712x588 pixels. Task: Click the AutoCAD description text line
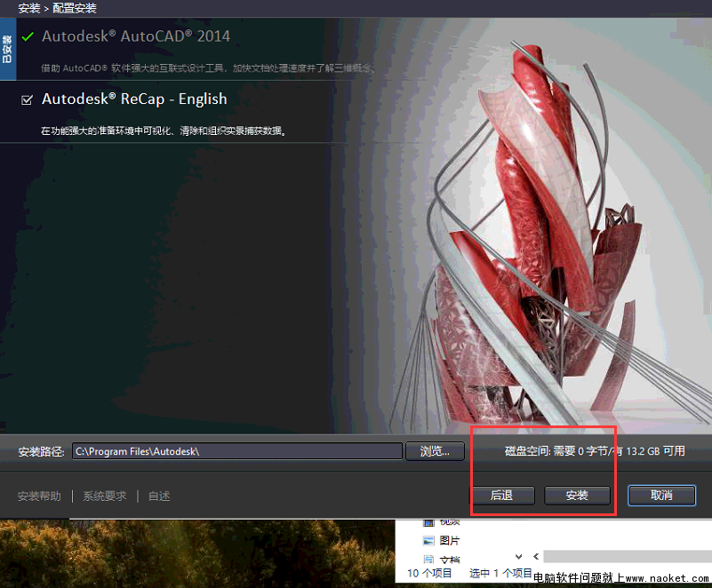[x=208, y=68]
